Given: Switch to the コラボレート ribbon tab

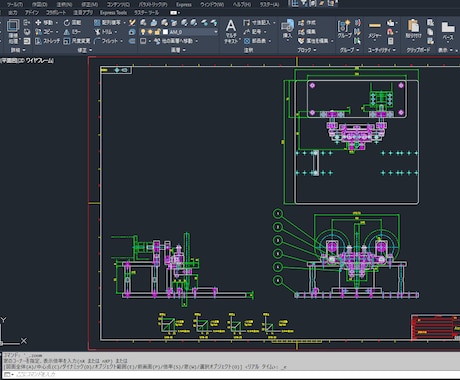Looking at the screenshot, I should [56, 13].
